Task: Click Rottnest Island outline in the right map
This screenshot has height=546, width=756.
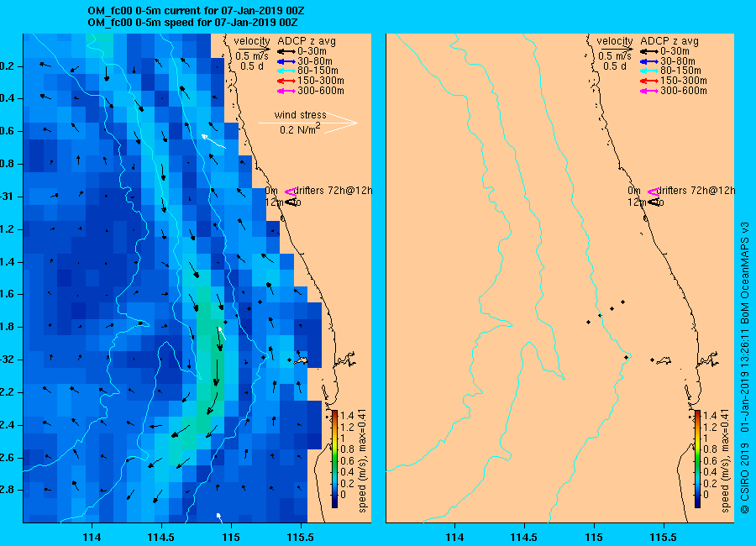Action: (x=664, y=360)
